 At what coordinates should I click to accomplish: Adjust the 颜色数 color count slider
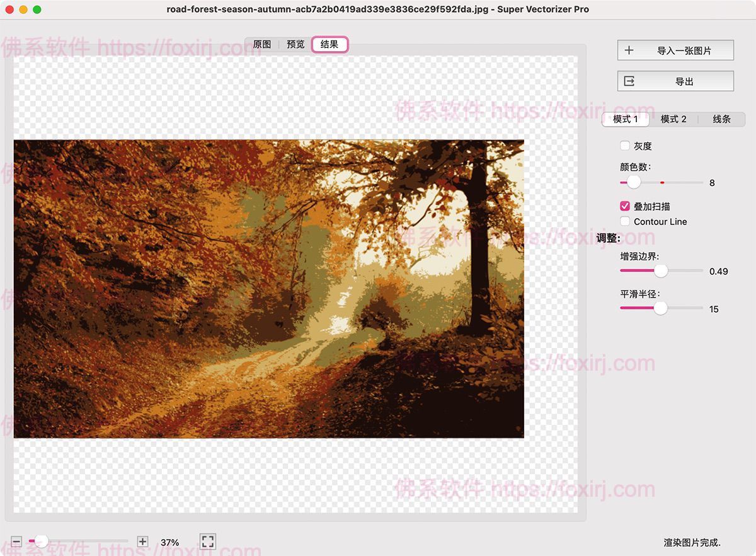[634, 182]
